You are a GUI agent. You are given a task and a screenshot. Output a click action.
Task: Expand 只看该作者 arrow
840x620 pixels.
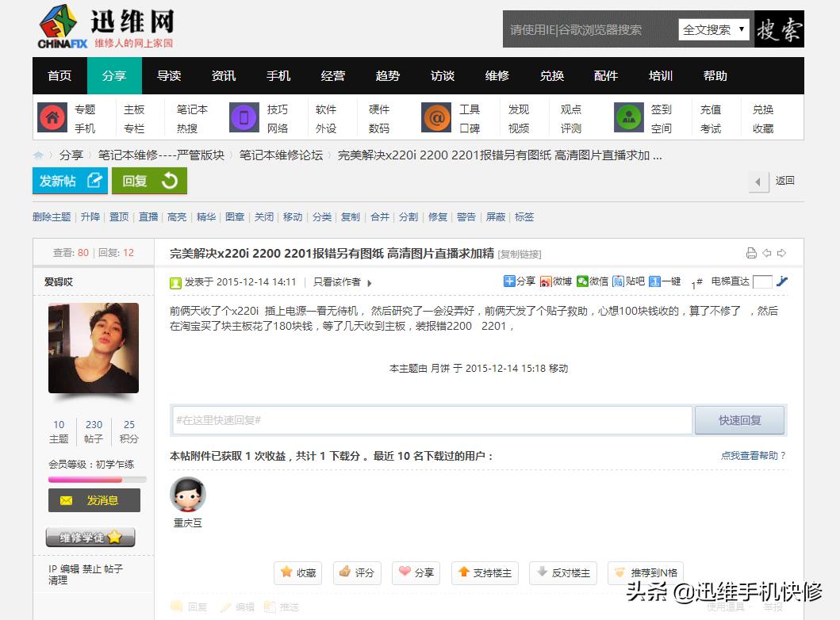369,283
